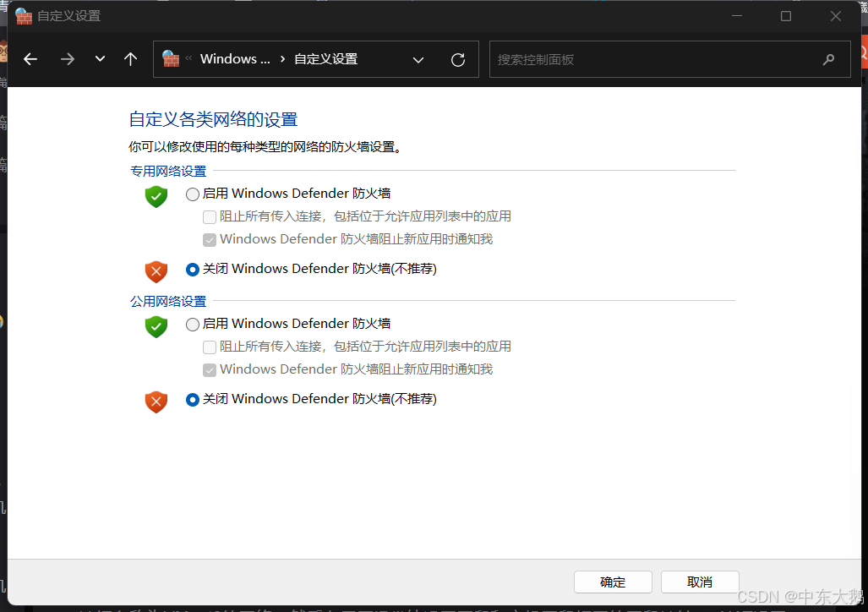Refresh the control panel page
Screen dimensions: 868x612
458,60
